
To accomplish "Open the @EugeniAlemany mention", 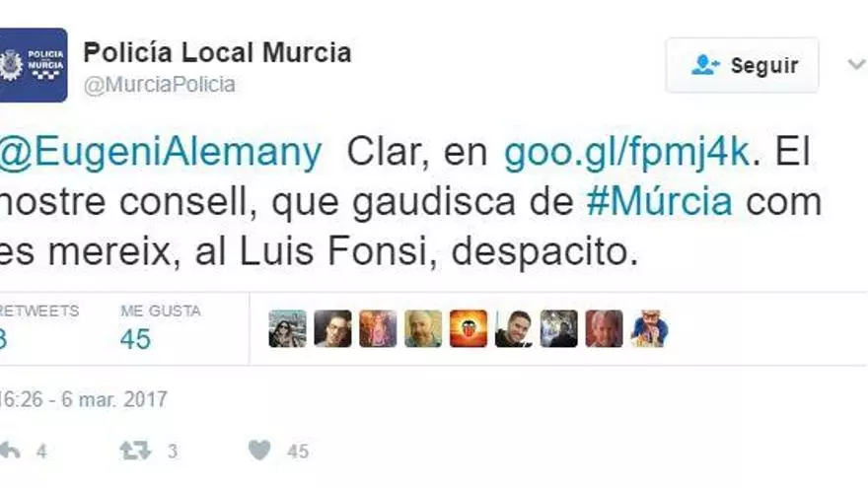I will 160,152.
